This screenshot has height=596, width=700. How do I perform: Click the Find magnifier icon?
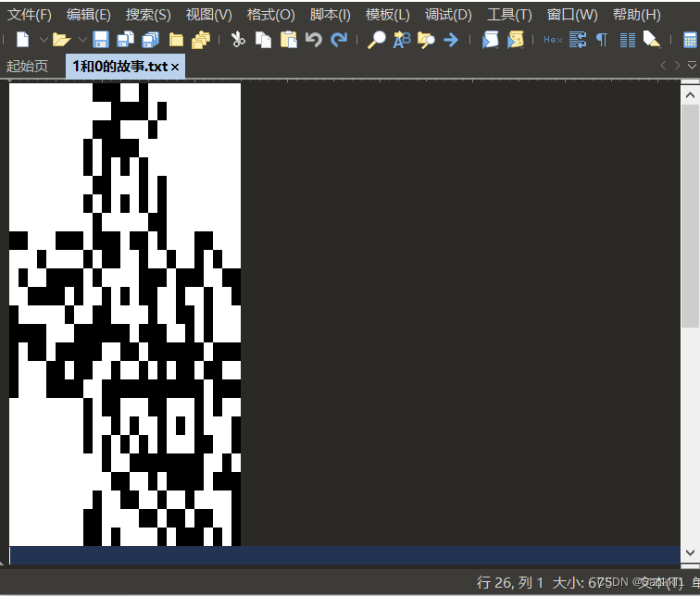coord(376,40)
